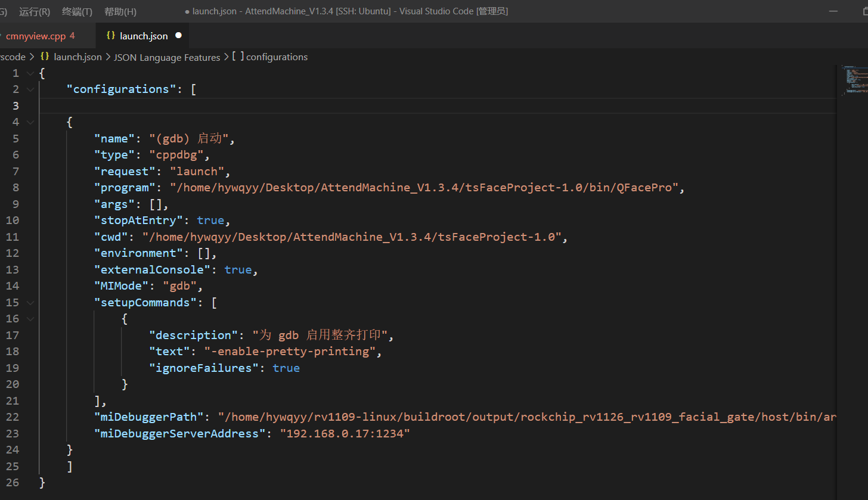Collapse the object fold at line 4
Viewport: 868px width, 500px height.
(30, 122)
